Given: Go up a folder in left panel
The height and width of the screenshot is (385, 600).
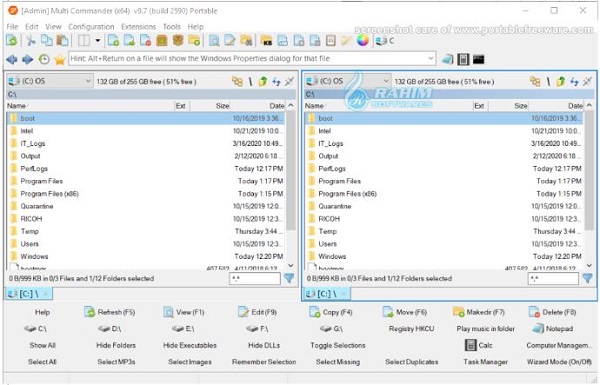Looking at the screenshot, I should [x=263, y=81].
